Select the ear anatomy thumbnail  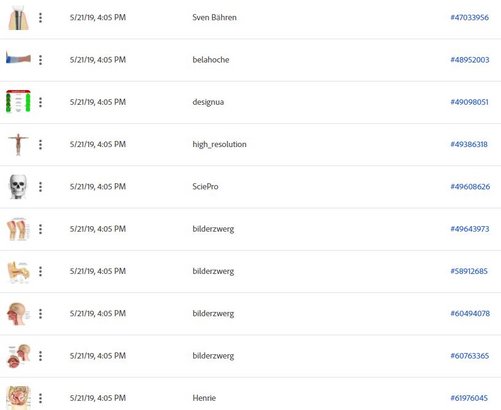click(18, 272)
